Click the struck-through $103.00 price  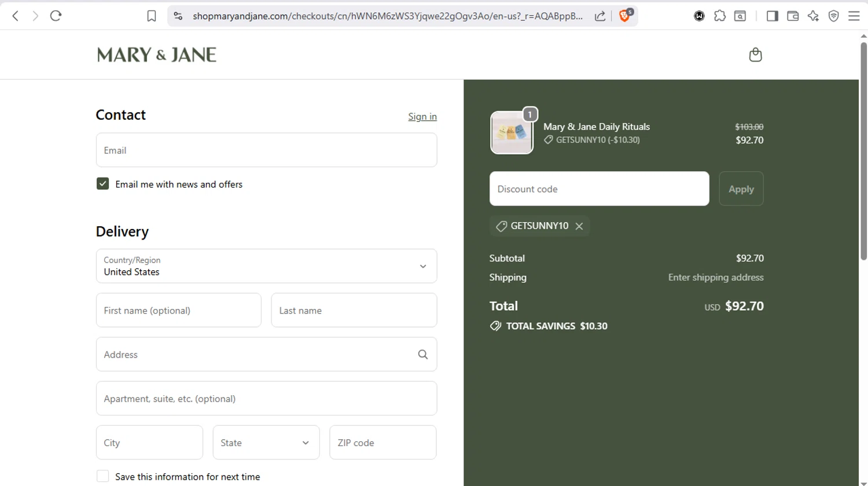749,127
